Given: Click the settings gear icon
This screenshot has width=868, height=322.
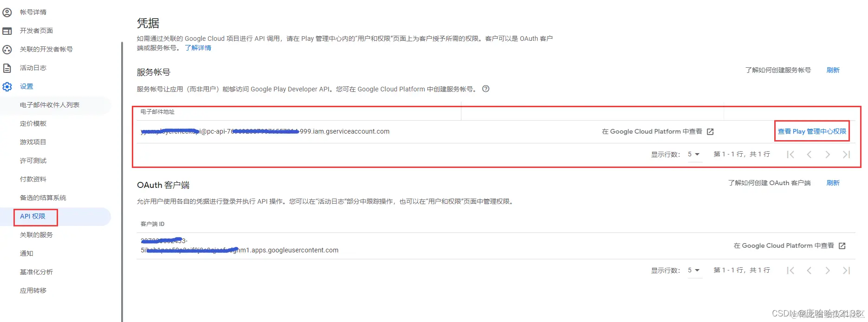Looking at the screenshot, I should (7, 86).
